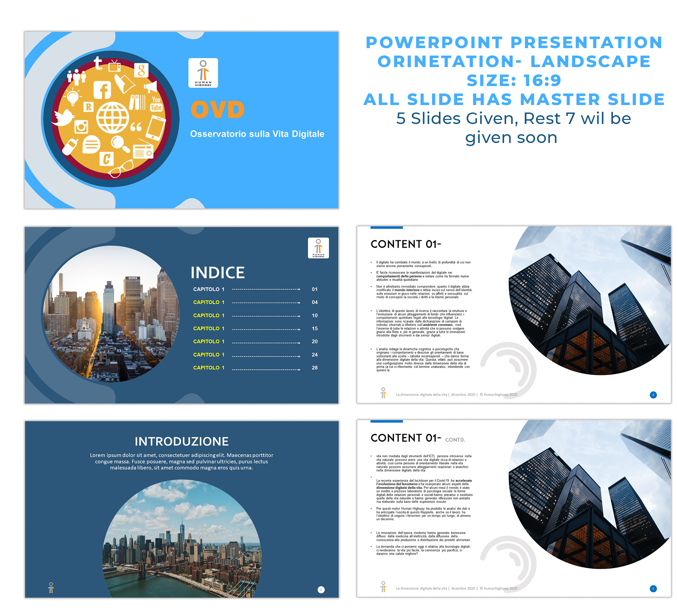This screenshot has height=616, width=678.
Task: Click the slide number 4 badge
Action: [653, 395]
